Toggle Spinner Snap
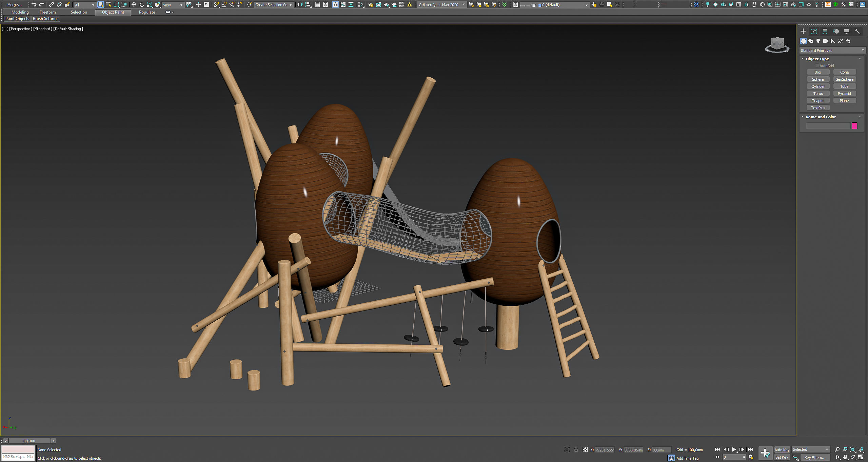Viewport: 868px width, 462px height. [x=240, y=4]
